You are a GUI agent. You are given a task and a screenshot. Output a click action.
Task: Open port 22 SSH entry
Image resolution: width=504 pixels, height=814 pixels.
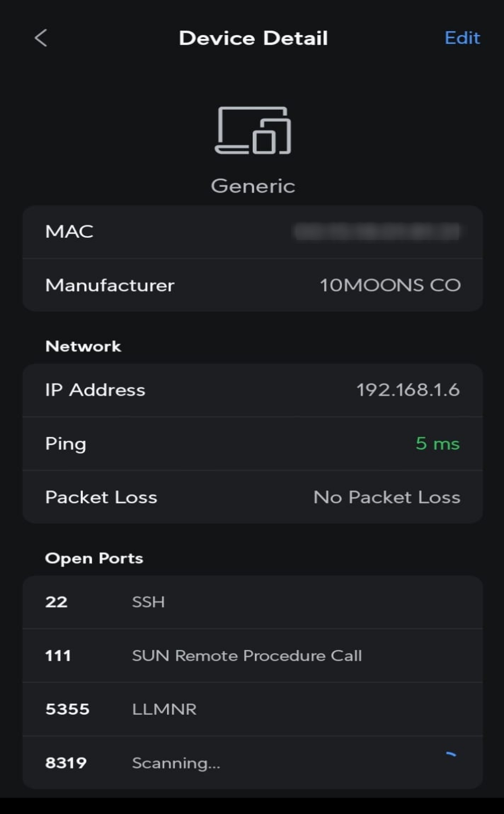(253, 602)
